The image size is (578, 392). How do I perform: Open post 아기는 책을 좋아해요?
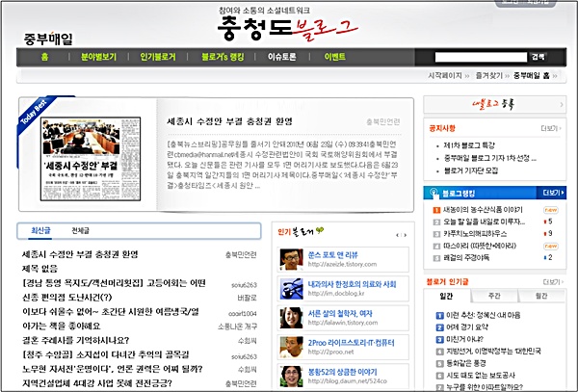tap(62, 327)
